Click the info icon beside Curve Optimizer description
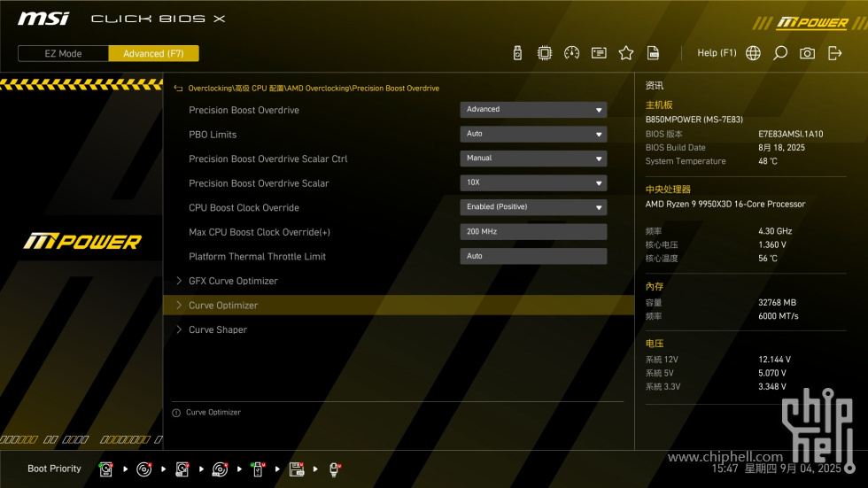The width and height of the screenshot is (868, 488). [x=176, y=413]
